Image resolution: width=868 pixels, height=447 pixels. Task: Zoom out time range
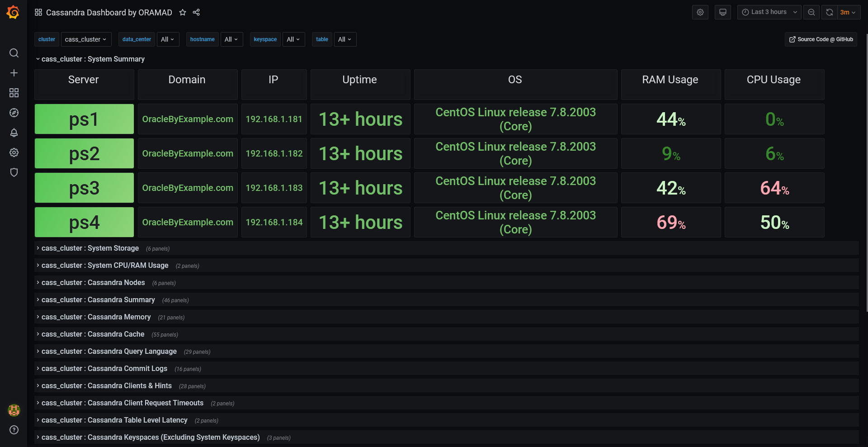811,12
